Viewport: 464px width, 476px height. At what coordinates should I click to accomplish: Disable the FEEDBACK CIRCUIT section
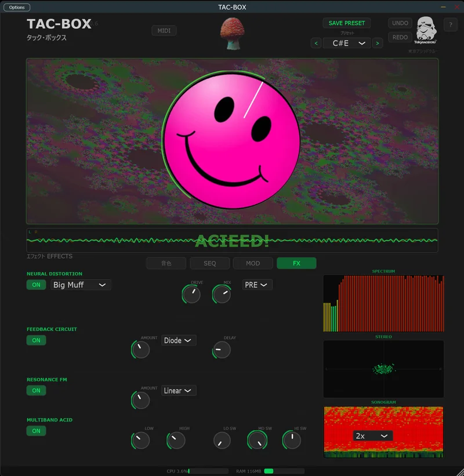(x=36, y=340)
